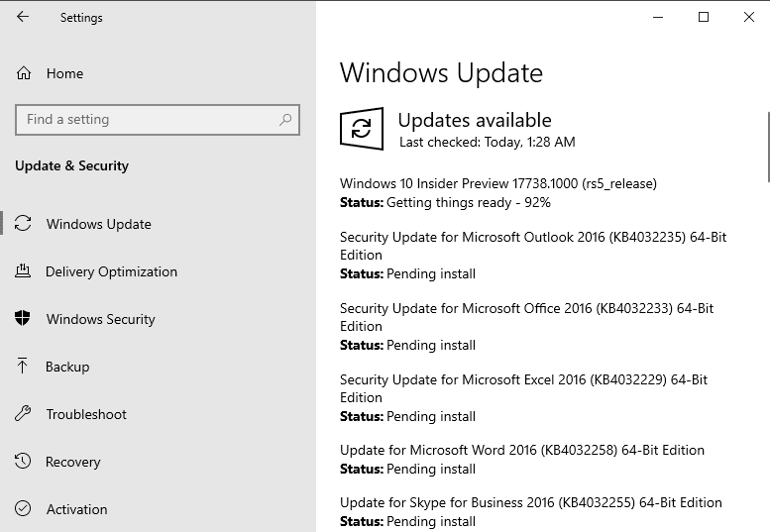The image size is (770, 532).
Task: Maximize the Settings window
Action: [704, 17]
